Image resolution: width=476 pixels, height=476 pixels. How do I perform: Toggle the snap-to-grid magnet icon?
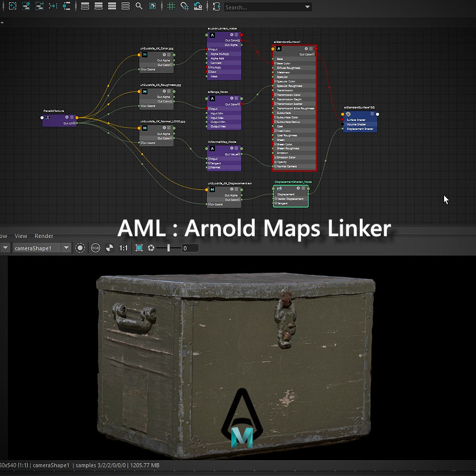185,6
